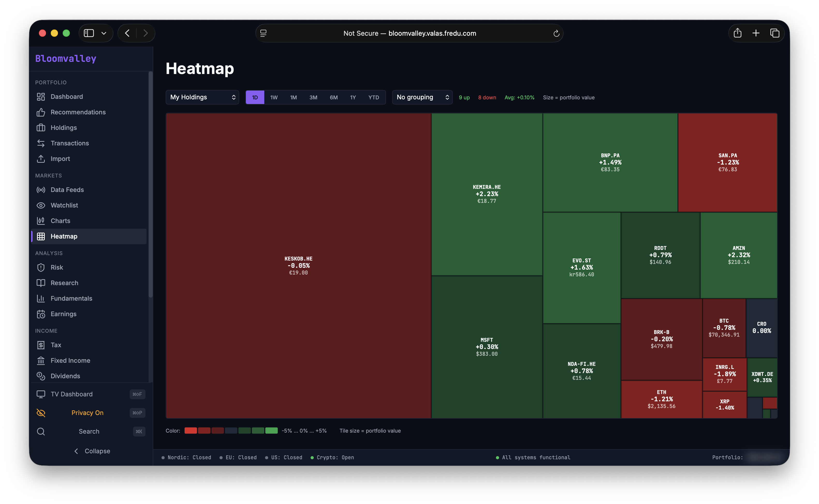The image size is (819, 504).
Task: Reload the page in Safari
Action: (x=556, y=33)
